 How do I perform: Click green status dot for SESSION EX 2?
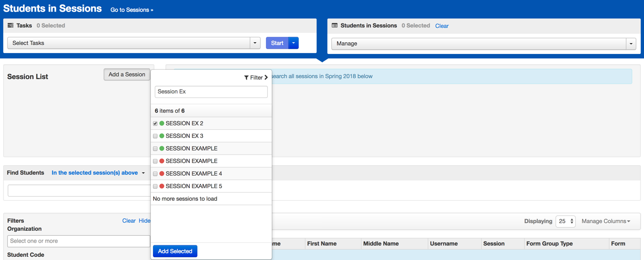coord(162,123)
